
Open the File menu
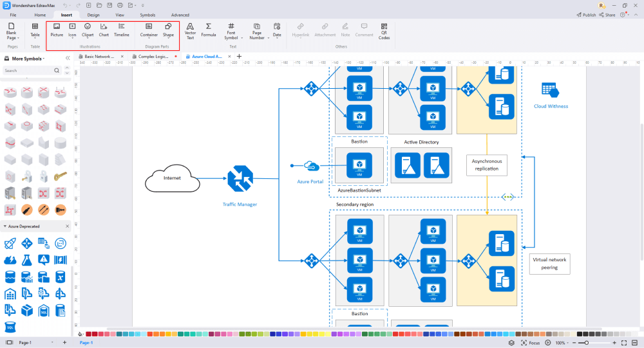click(13, 15)
